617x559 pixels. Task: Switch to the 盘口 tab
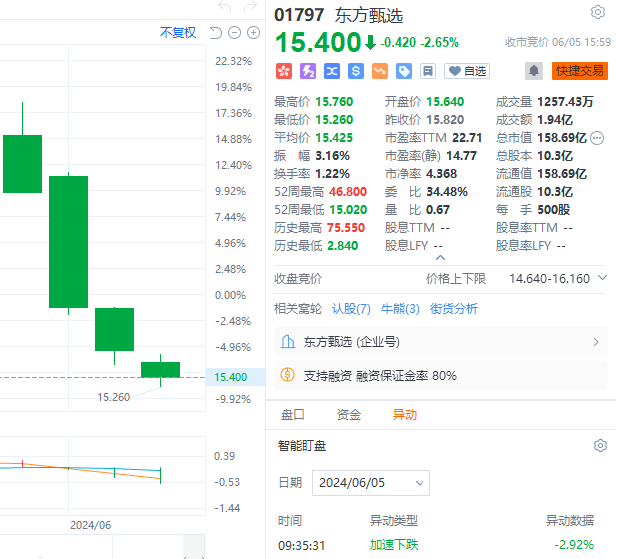click(292, 414)
